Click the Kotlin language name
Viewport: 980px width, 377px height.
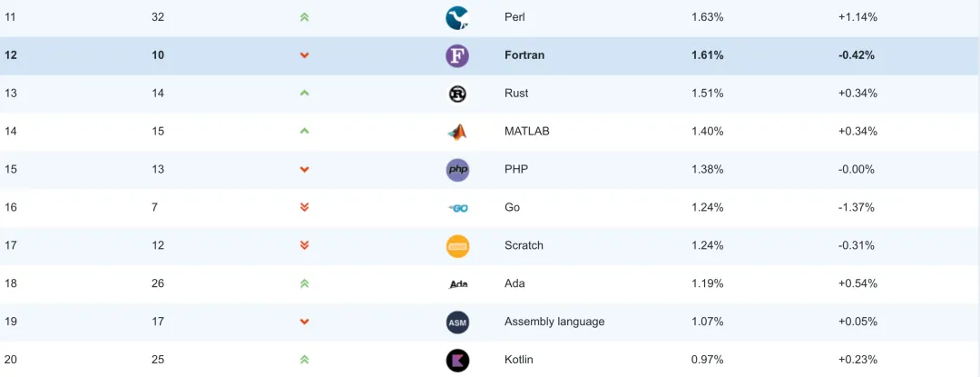(519, 360)
